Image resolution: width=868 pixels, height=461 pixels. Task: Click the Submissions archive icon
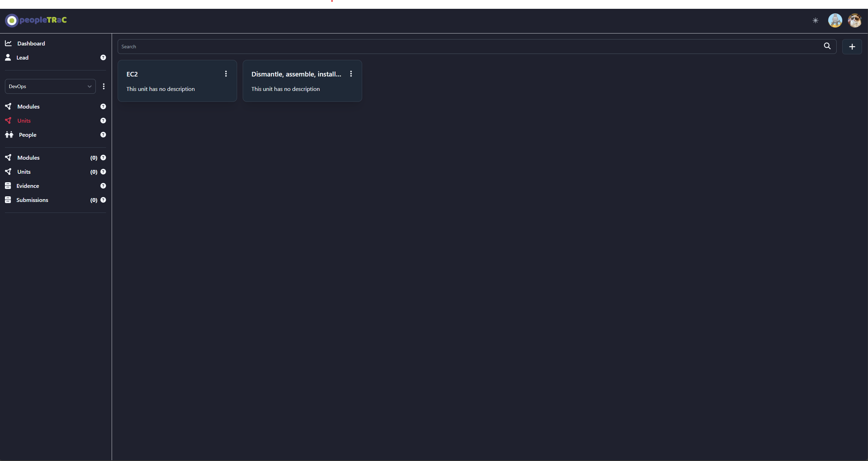8,199
